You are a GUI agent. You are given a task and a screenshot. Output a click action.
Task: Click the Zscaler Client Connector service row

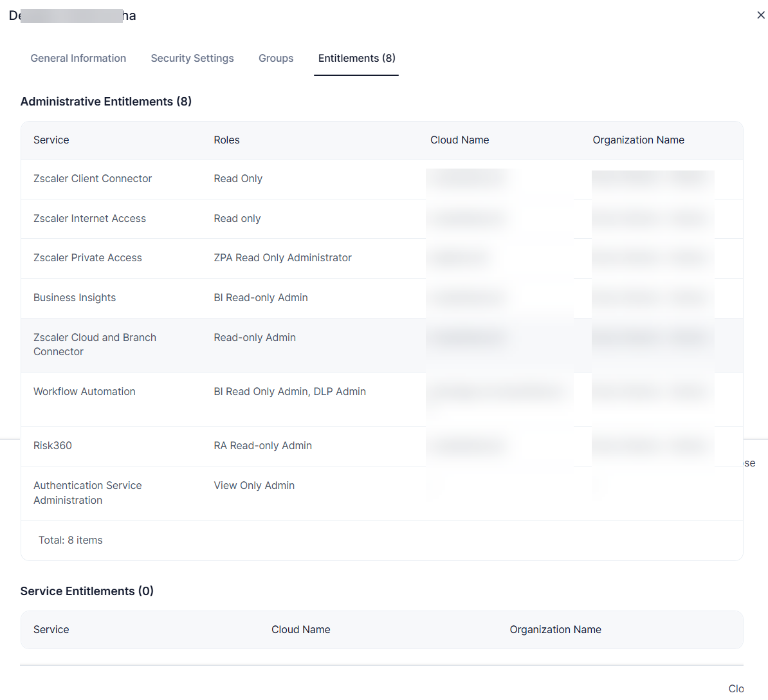click(382, 179)
